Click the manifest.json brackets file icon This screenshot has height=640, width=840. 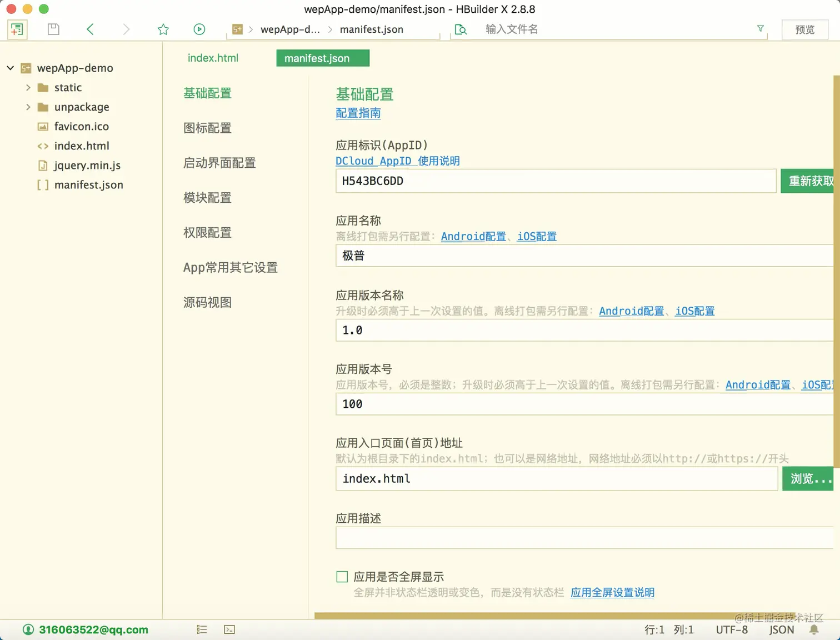(43, 185)
